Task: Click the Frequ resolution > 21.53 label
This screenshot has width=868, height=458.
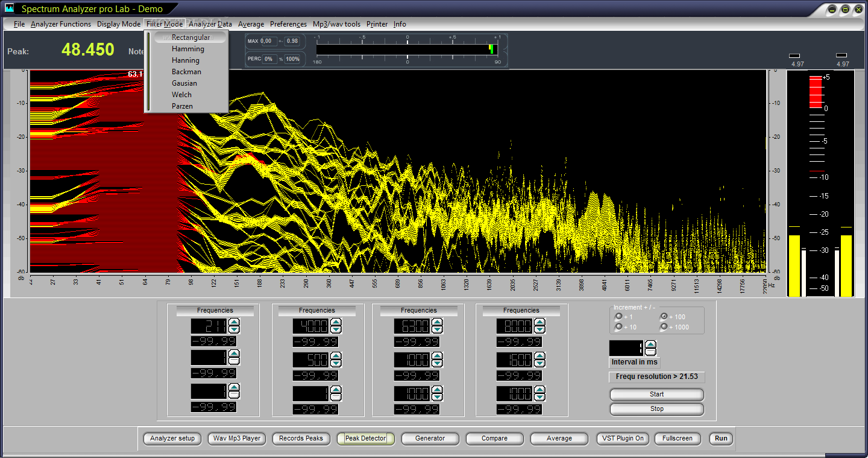Action: click(x=656, y=377)
